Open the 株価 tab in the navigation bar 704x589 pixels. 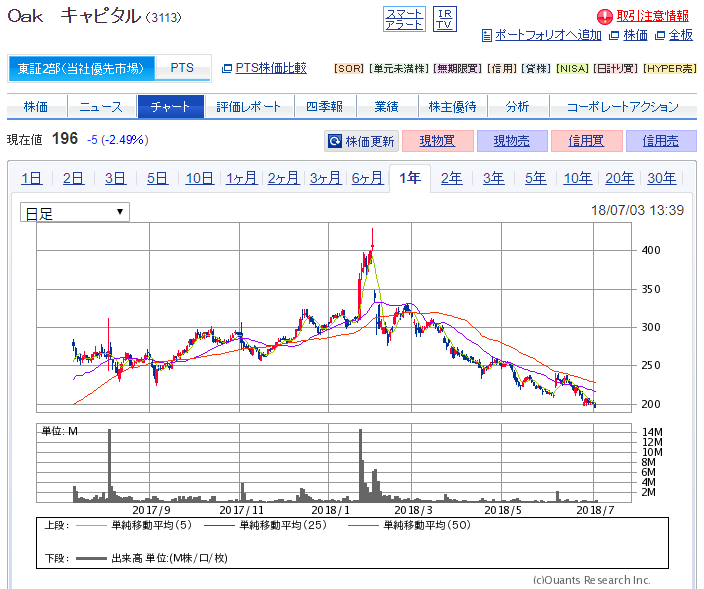pyautogui.click(x=36, y=107)
